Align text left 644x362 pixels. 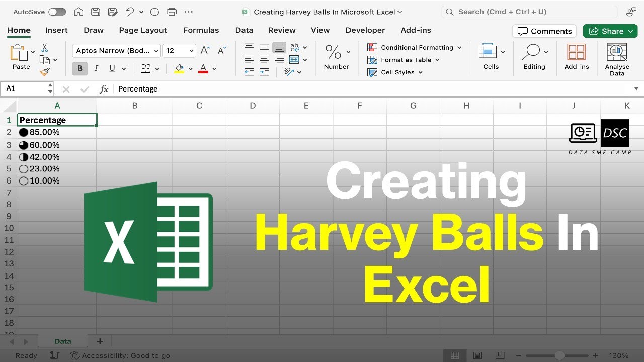249,60
